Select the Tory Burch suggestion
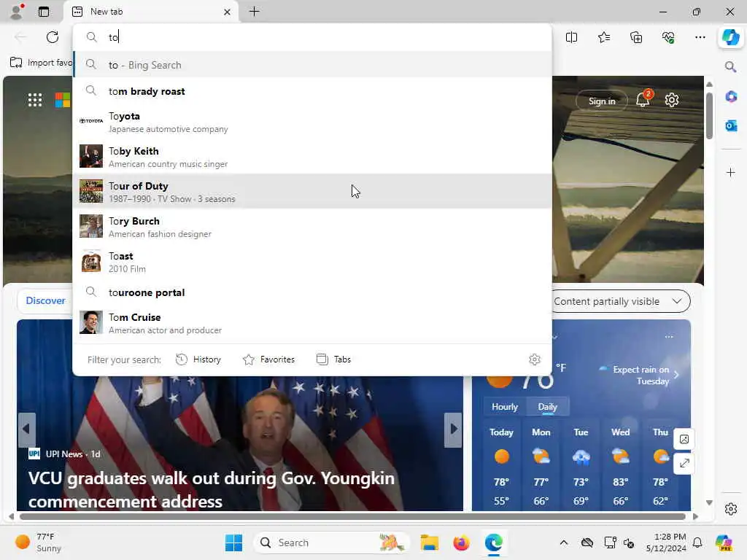This screenshot has height=560, width=747. click(x=312, y=227)
